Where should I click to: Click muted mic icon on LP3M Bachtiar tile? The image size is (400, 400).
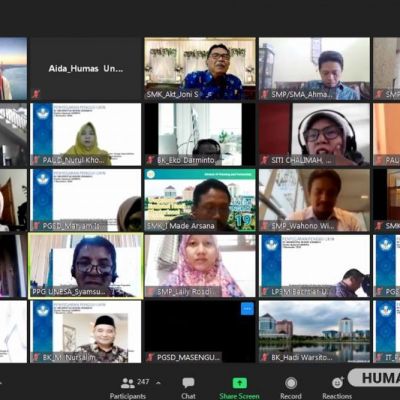[x=265, y=292]
